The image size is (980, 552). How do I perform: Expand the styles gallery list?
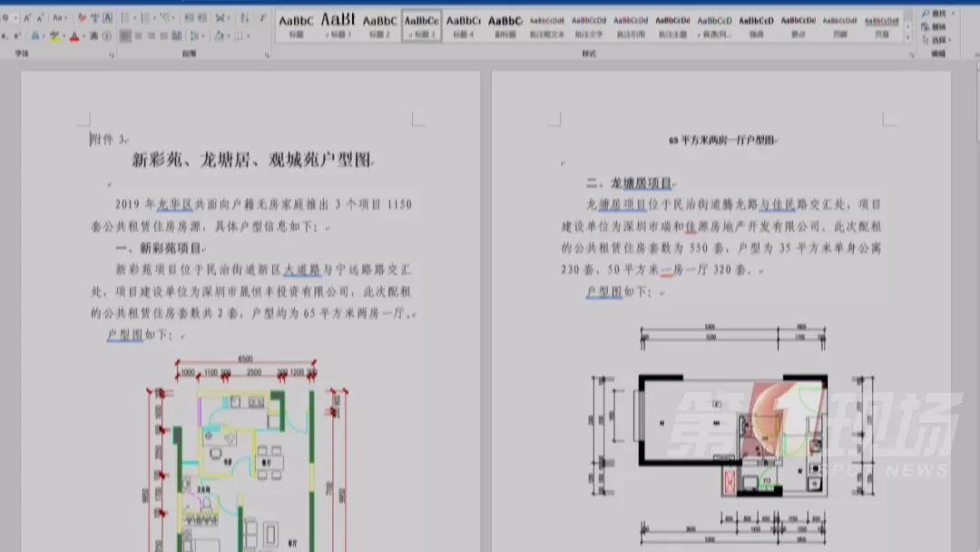click(908, 38)
